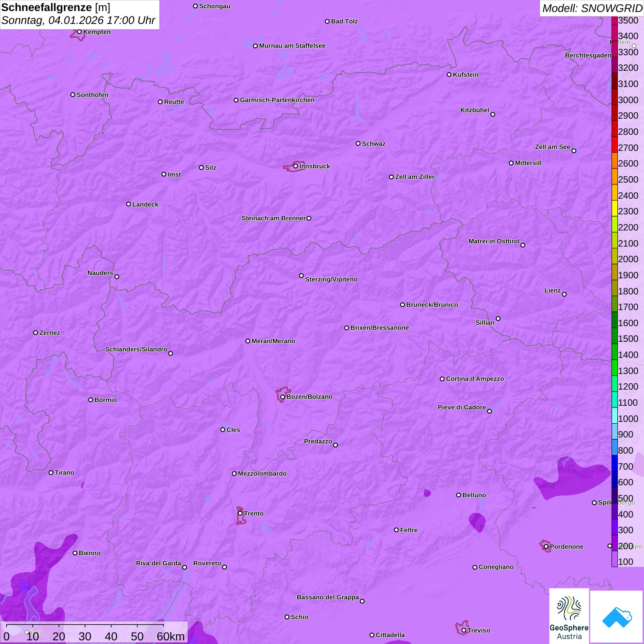The image size is (644, 644).
Task: Click the Landeck location marker
Action: [128, 204]
